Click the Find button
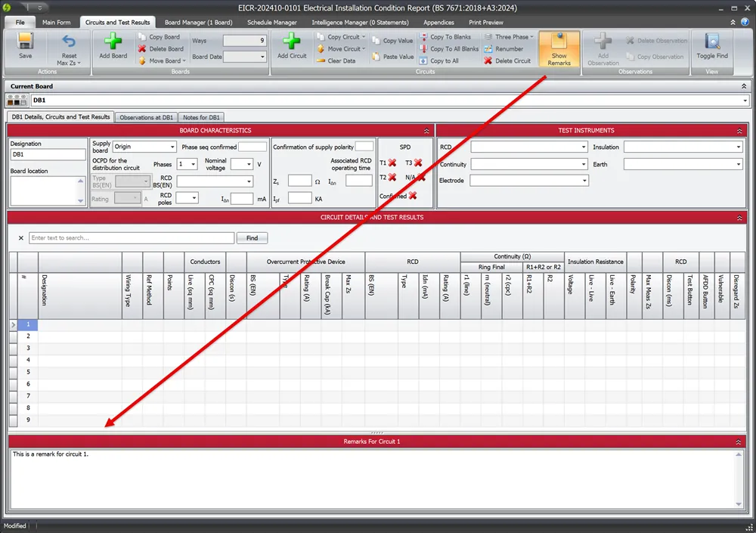The height and width of the screenshot is (533, 756). [x=251, y=237]
